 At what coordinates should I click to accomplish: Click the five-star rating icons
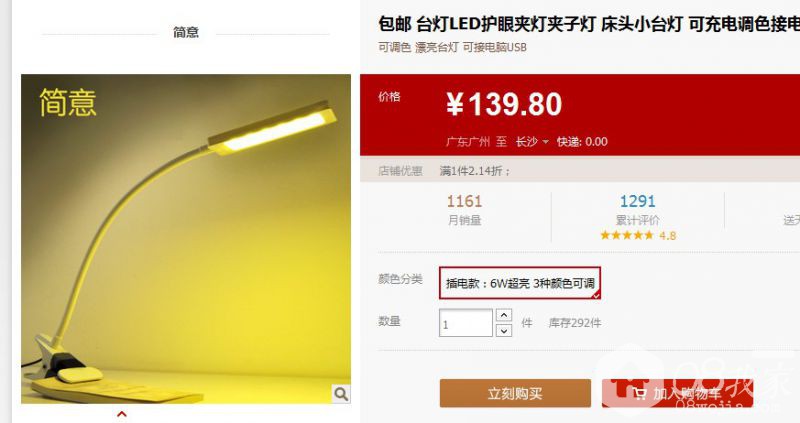coord(627,235)
